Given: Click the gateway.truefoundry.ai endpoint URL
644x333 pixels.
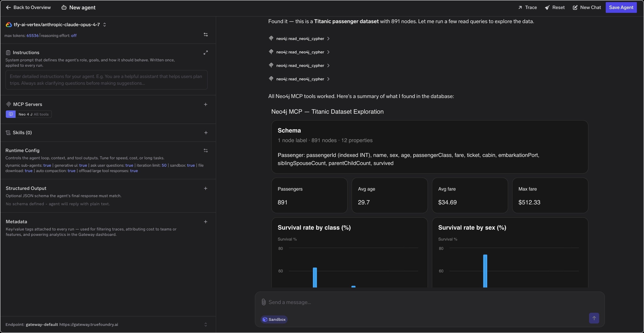Looking at the screenshot, I should [x=89, y=324].
